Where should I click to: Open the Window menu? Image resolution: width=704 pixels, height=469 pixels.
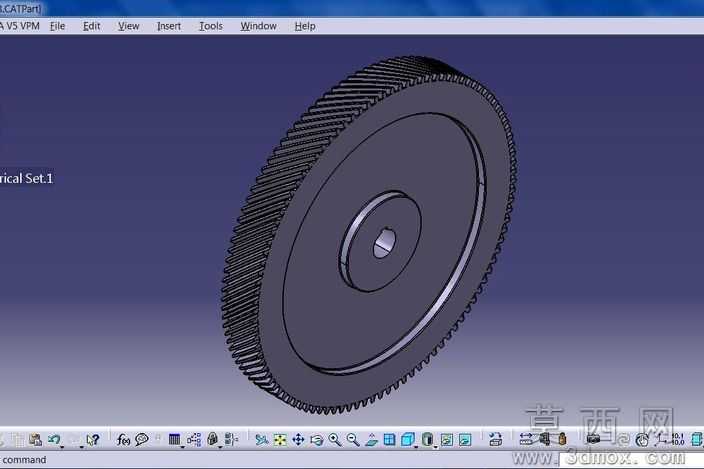tap(258, 26)
